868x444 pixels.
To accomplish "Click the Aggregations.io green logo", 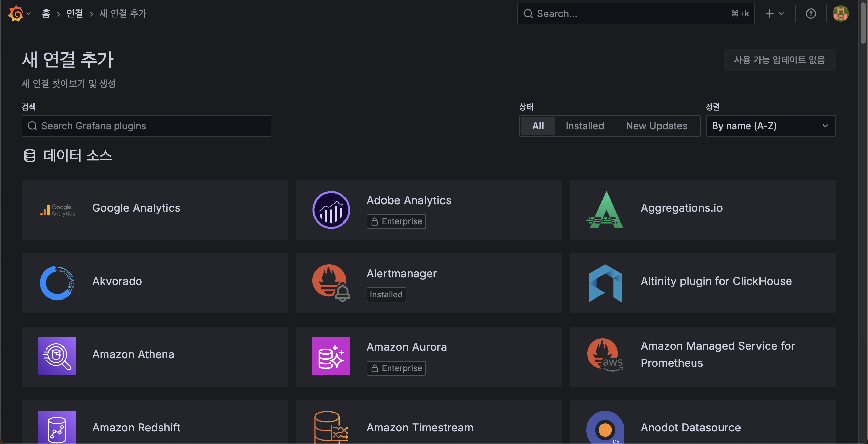I will (x=605, y=210).
